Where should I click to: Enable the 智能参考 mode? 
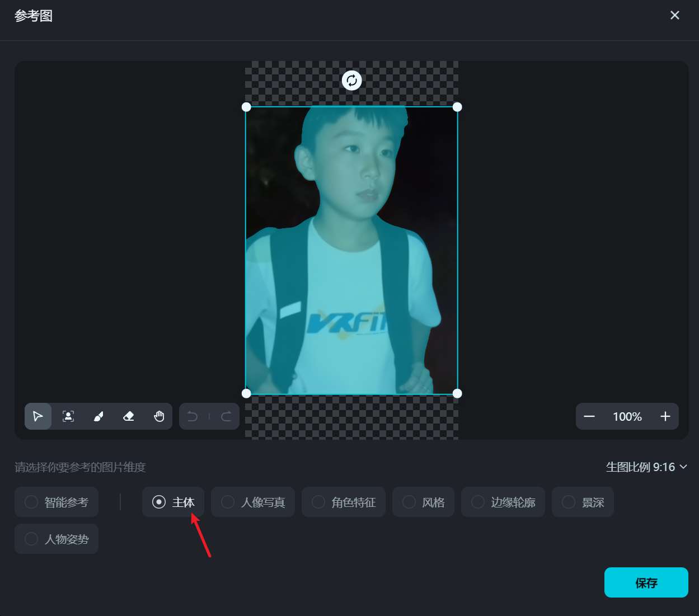tap(56, 502)
